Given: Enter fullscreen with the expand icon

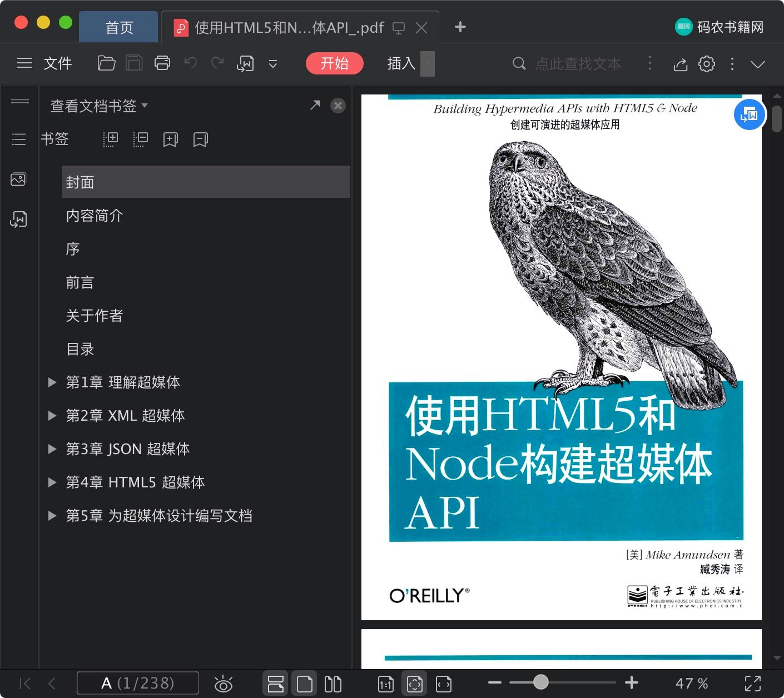Looking at the screenshot, I should click(x=753, y=684).
